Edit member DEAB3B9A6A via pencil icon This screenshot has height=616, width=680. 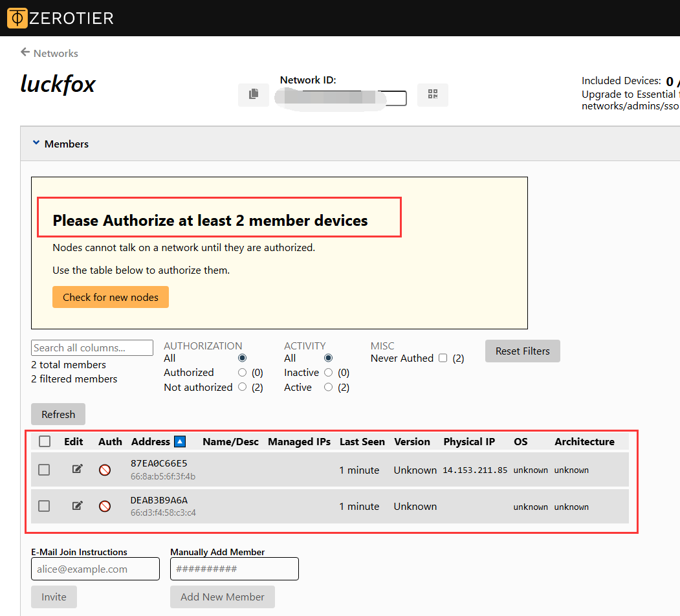click(x=77, y=505)
